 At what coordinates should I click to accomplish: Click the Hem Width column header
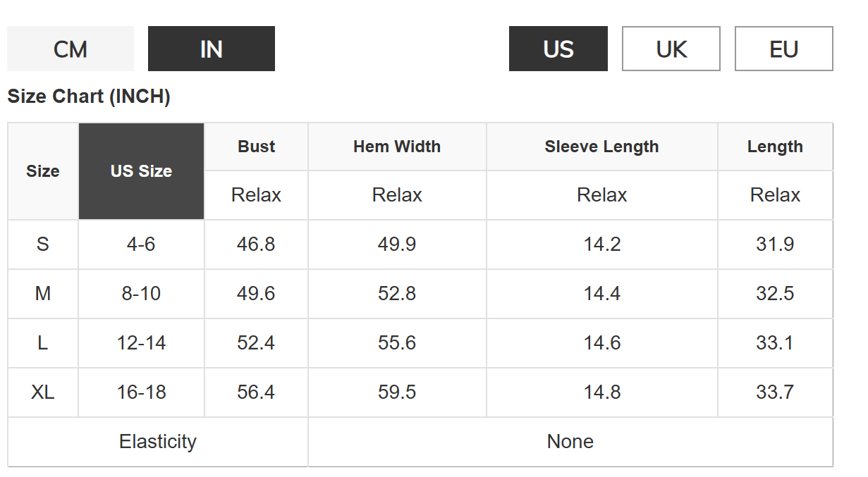[397, 147]
